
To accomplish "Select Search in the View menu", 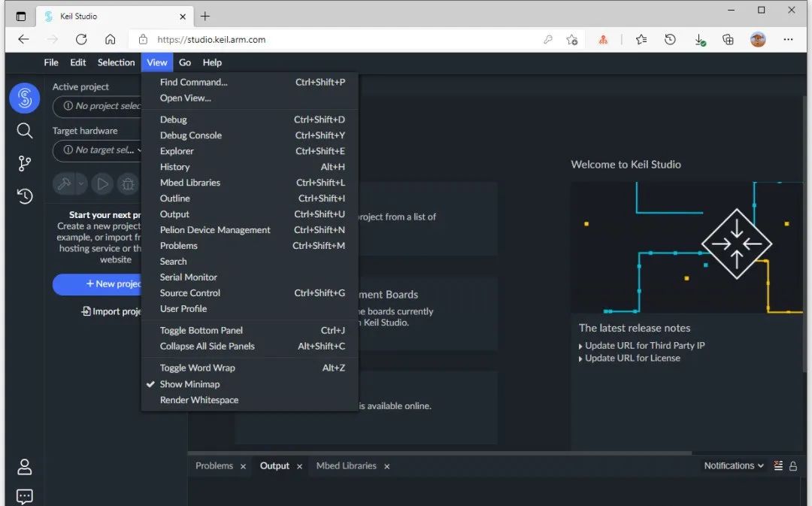I will tap(250, 262).
